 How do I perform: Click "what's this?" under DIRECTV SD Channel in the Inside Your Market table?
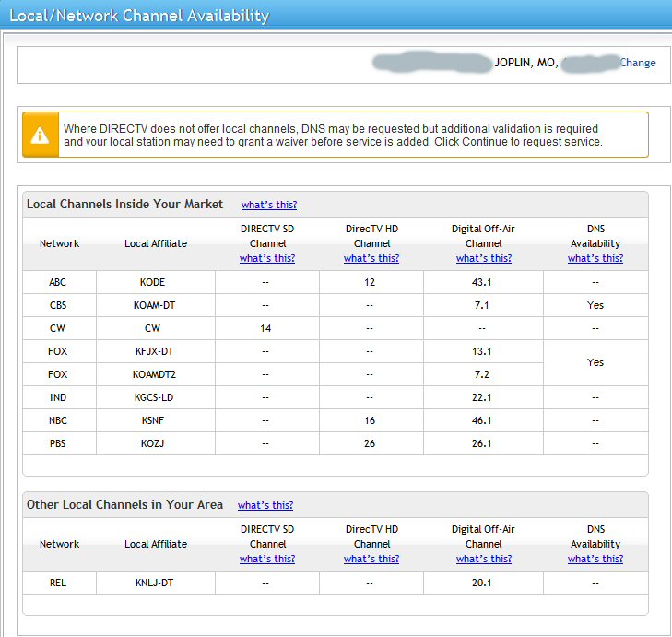coord(267,258)
